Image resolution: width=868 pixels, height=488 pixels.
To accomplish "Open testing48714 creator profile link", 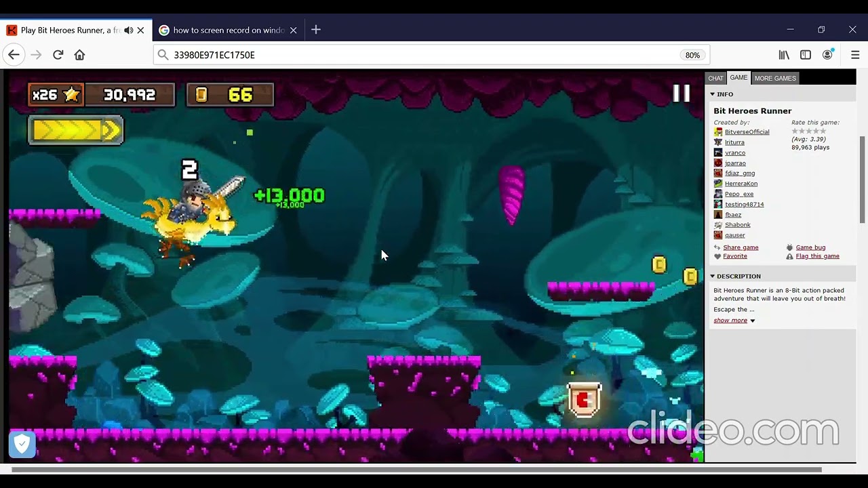I will 744,204.
